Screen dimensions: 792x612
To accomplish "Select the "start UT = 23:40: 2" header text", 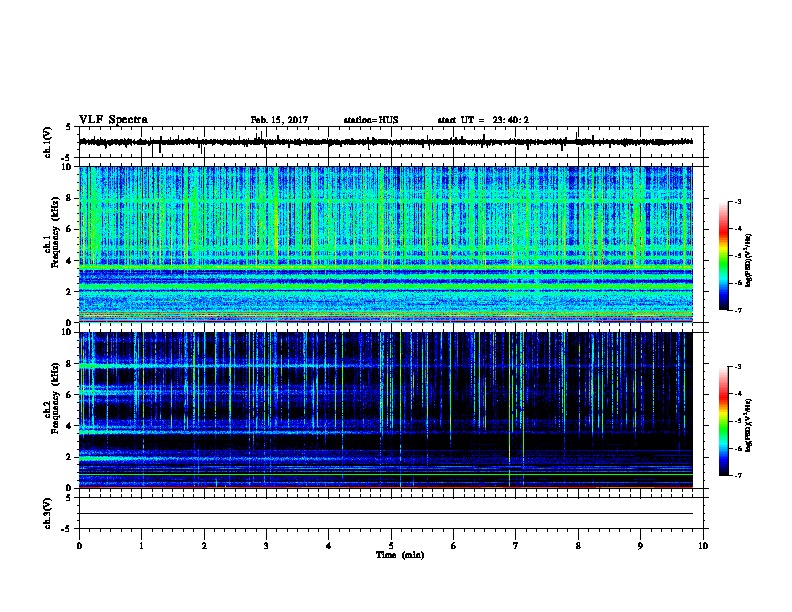I will [x=483, y=120].
